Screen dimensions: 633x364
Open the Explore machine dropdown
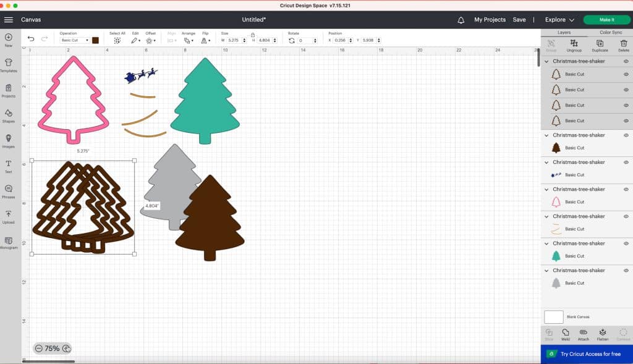(x=559, y=20)
